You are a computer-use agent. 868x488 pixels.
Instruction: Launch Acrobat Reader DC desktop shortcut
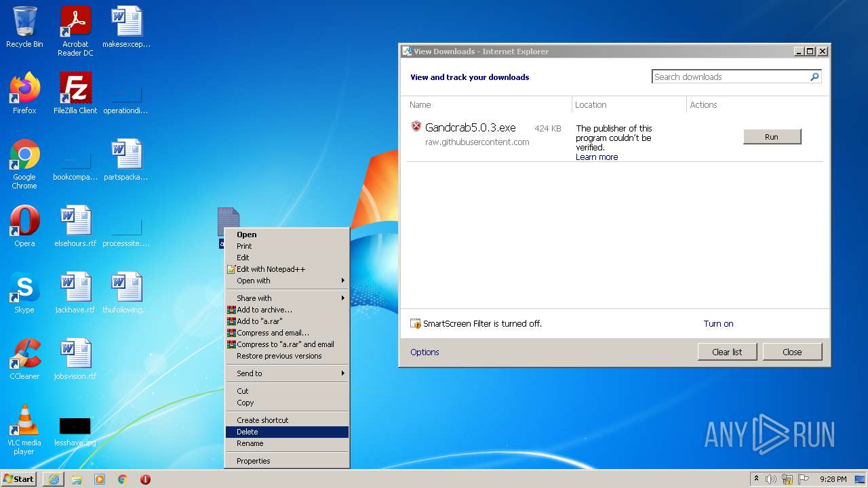pyautogui.click(x=75, y=30)
